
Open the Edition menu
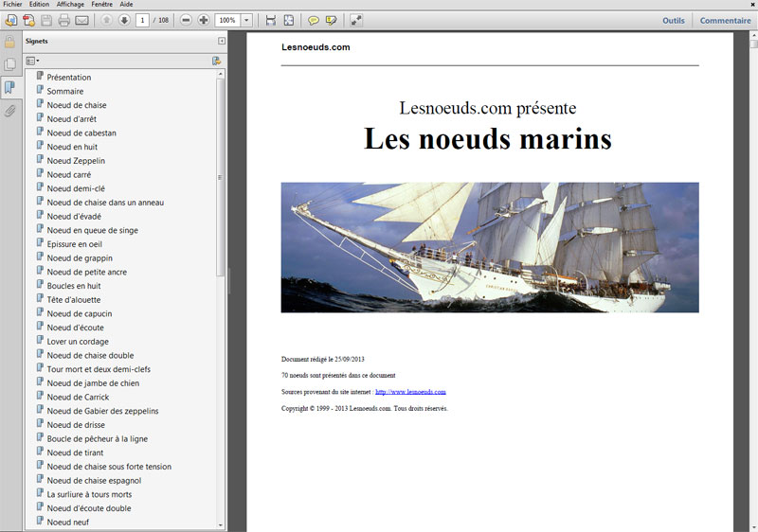pyautogui.click(x=39, y=4)
